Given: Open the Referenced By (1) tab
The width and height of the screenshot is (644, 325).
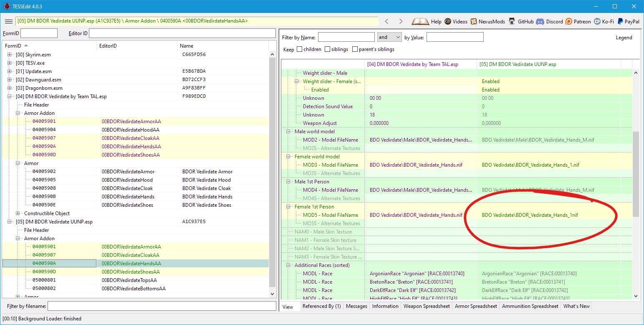Looking at the screenshot, I should 322,306.
